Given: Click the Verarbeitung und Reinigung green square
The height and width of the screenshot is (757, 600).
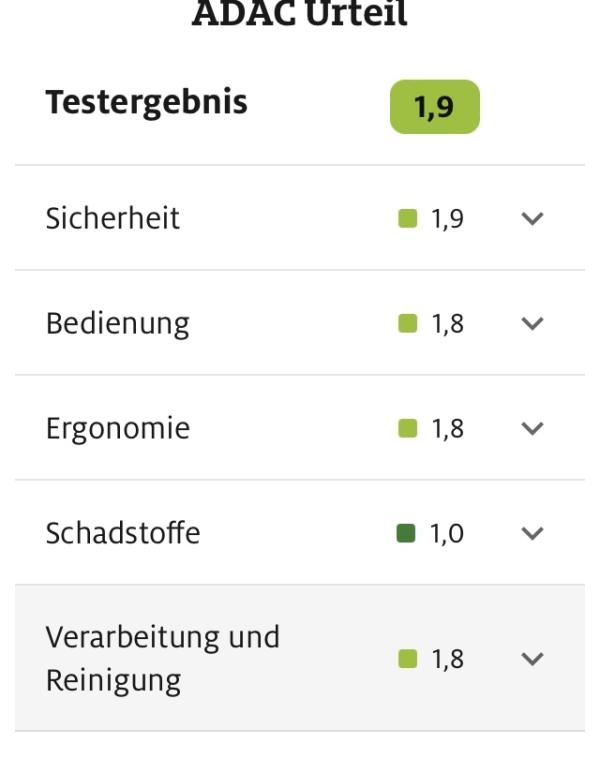Looking at the screenshot, I should 407,659.
